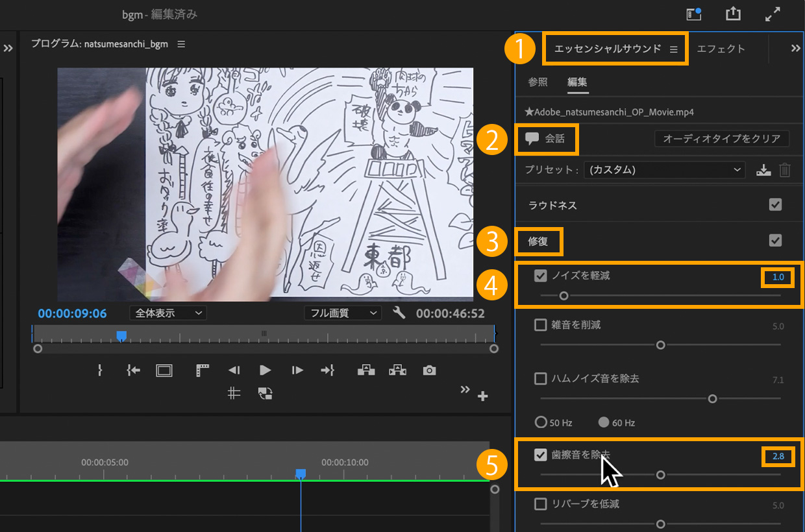The width and height of the screenshot is (805, 532).
Task: Open Program monitor wrench settings
Action: pos(399,313)
